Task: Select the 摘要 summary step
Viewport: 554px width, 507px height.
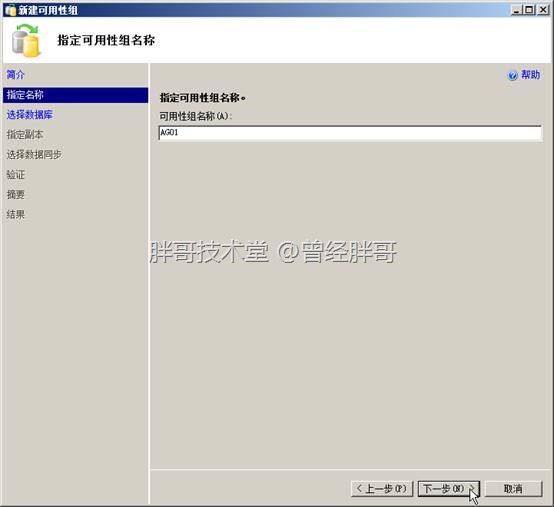Action: click(16, 194)
